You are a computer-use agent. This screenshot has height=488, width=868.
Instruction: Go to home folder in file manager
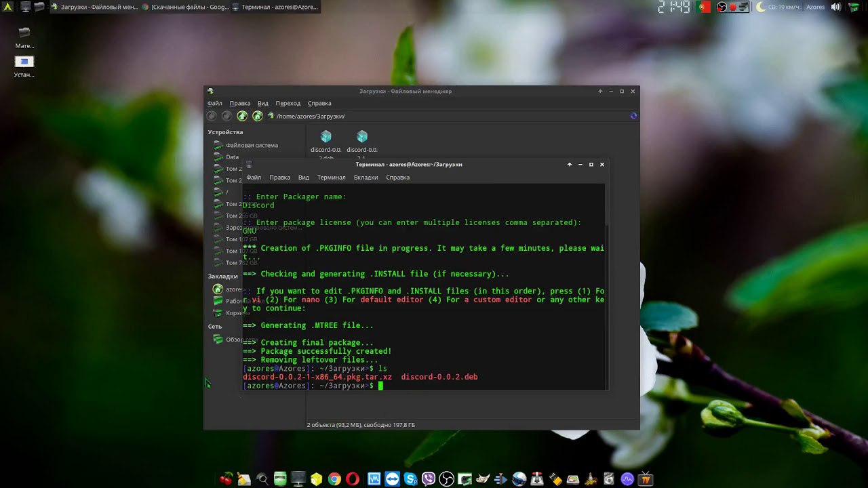pyautogui.click(x=258, y=116)
